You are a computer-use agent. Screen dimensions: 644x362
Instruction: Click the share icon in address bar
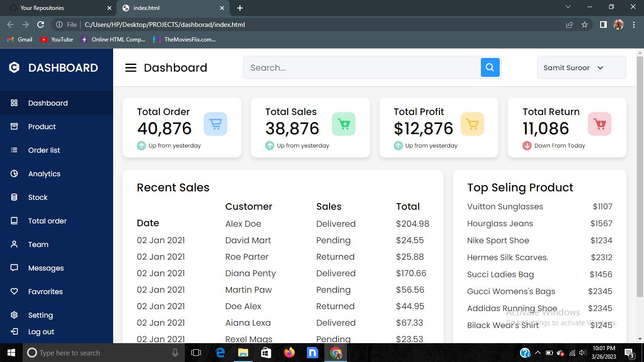coord(570,25)
